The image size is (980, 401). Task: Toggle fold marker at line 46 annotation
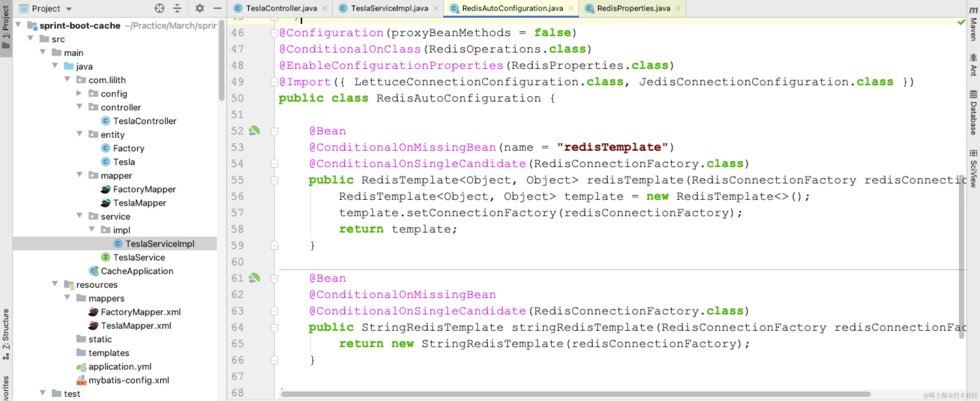(x=274, y=33)
